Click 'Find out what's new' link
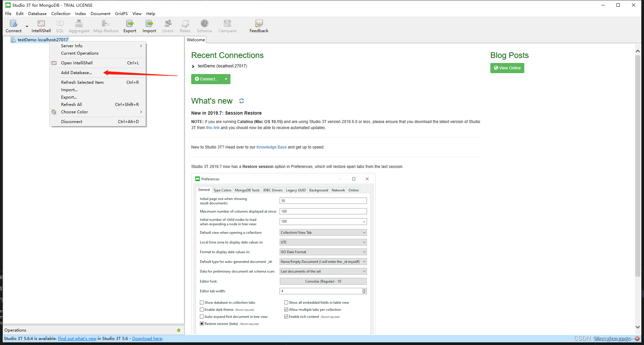644x345 pixels. (77, 339)
